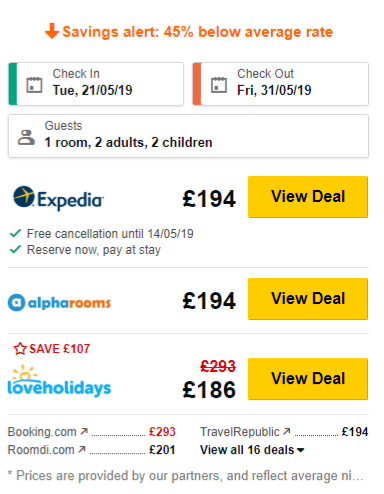Expand the View all 16 deals dropdown
Screen dimensions: 384x494
coord(252,450)
